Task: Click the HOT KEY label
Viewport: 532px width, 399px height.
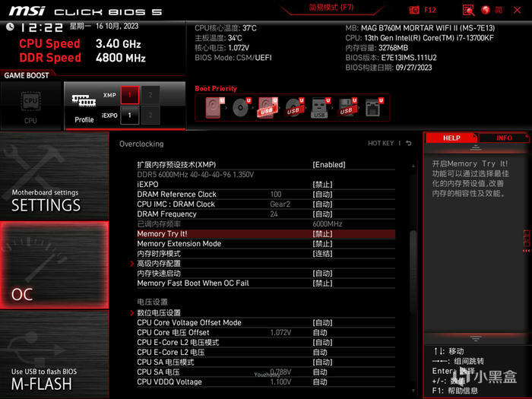Action: coord(381,144)
